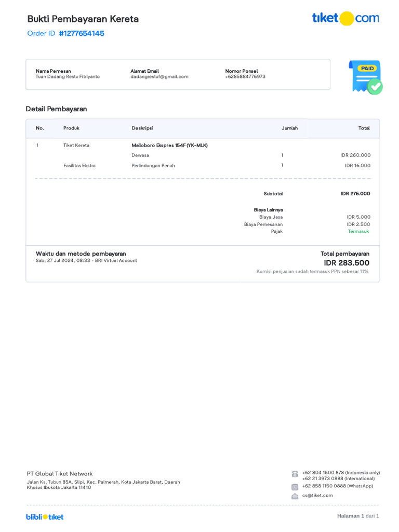
Task: Click the email dadangrestuf@gmail.com
Action: pos(159,77)
